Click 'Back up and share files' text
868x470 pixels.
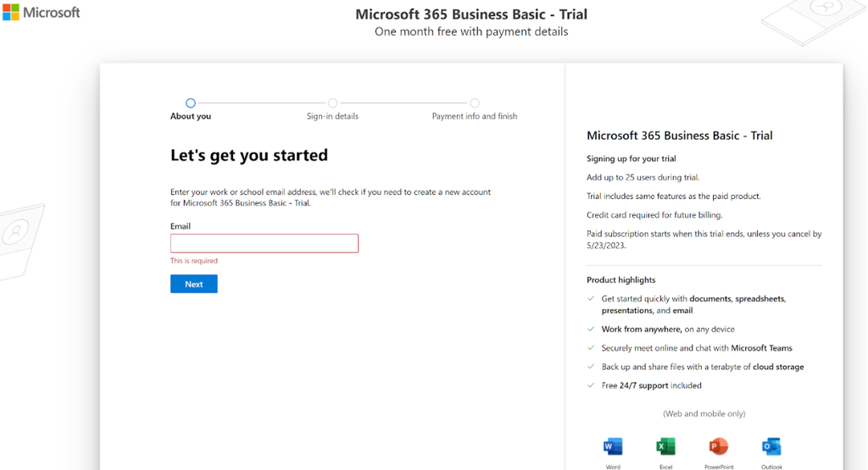click(x=703, y=367)
